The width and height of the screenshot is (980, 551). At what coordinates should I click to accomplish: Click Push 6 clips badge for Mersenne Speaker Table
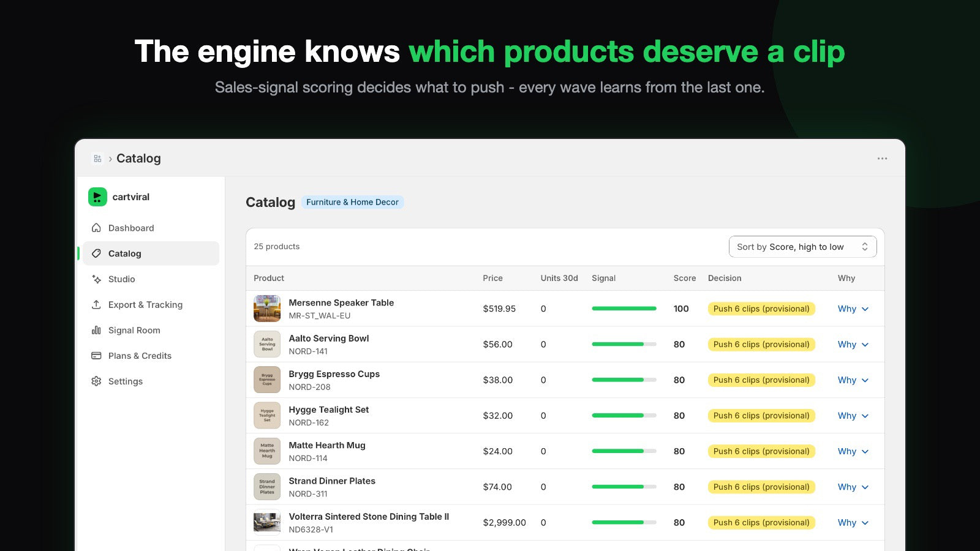tap(761, 309)
